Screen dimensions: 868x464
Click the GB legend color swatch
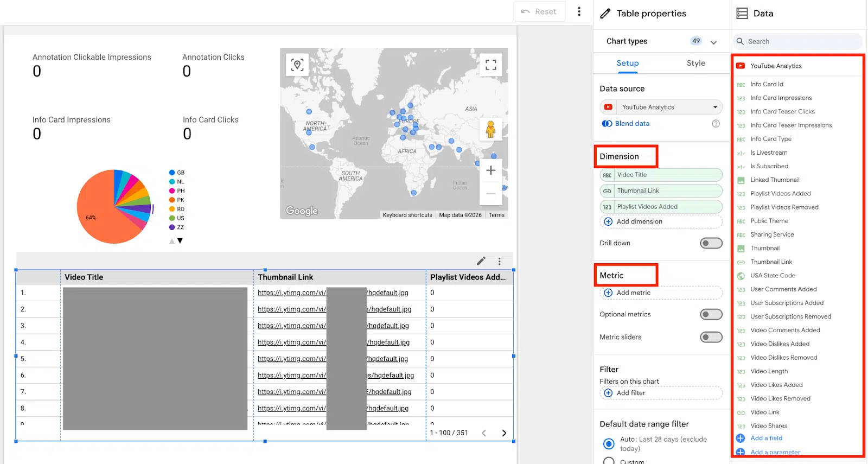pyautogui.click(x=172, y=173)
